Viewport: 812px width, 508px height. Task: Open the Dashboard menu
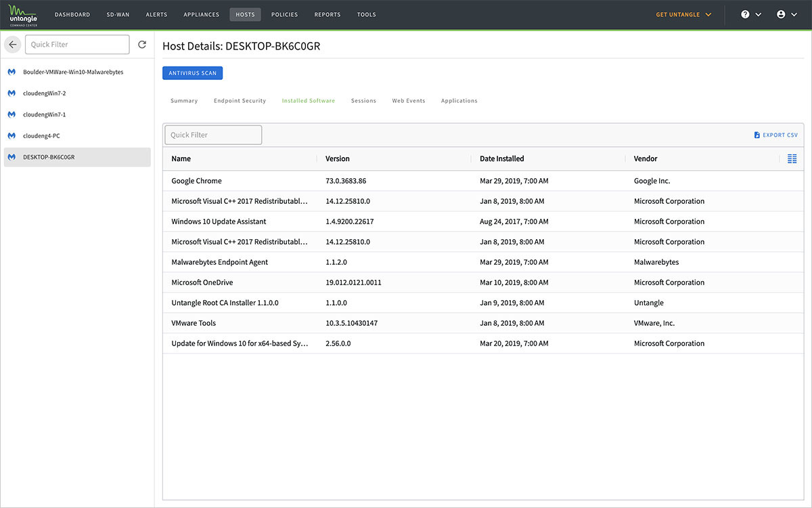pos(72,14)
